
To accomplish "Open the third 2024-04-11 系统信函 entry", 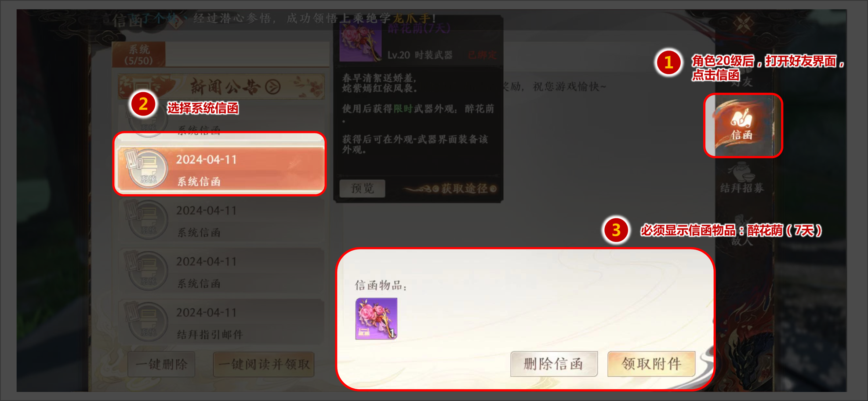I will click(x=221, y=220).
